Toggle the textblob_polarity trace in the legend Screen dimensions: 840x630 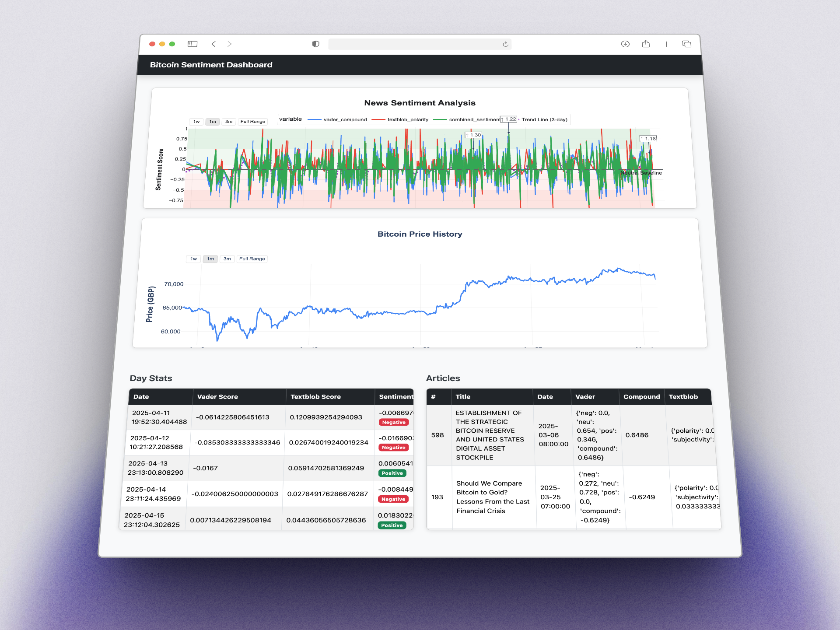408,119
